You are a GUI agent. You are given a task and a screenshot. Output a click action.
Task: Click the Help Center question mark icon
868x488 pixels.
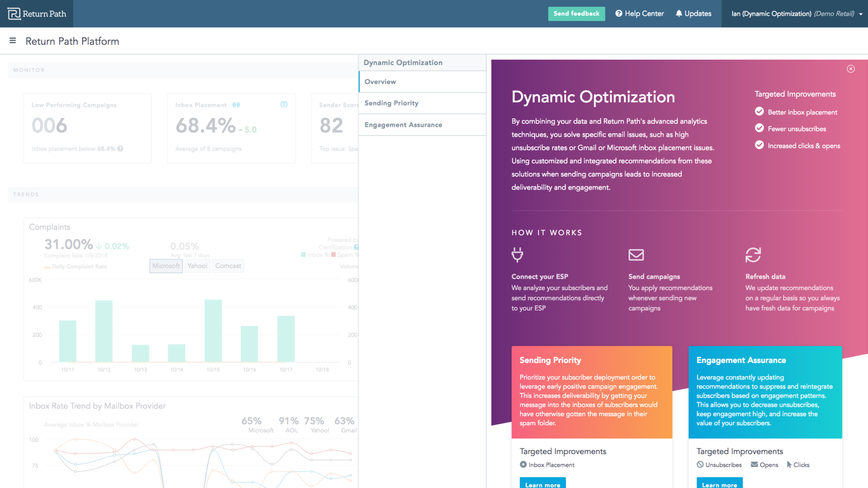point(619,14)
